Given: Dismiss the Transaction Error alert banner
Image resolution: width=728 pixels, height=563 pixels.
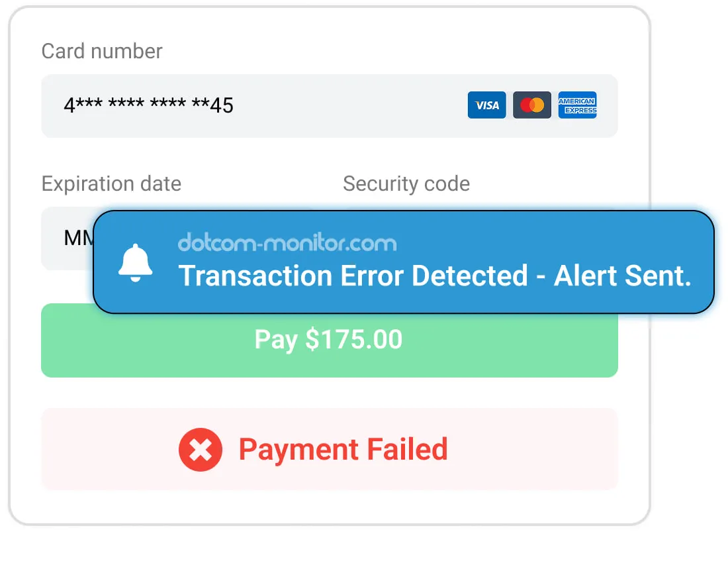Looking at the screenshot, I should click(404, 262).
